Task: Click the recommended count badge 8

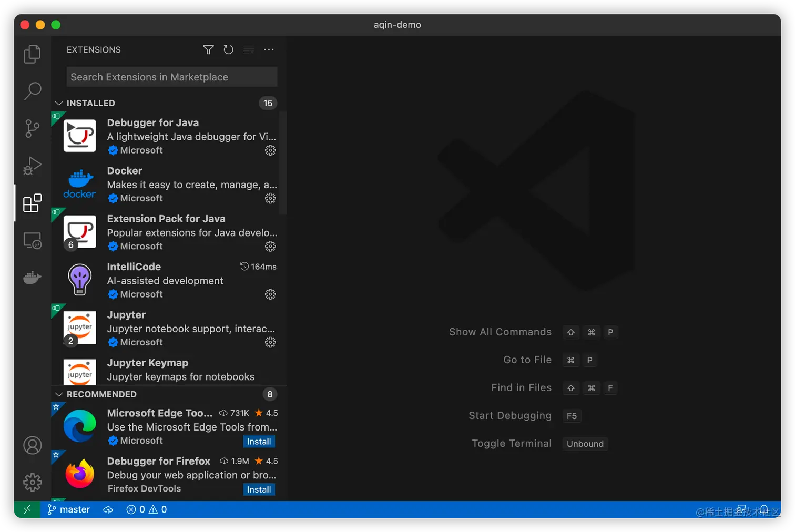Action: (x=270, y=394)
